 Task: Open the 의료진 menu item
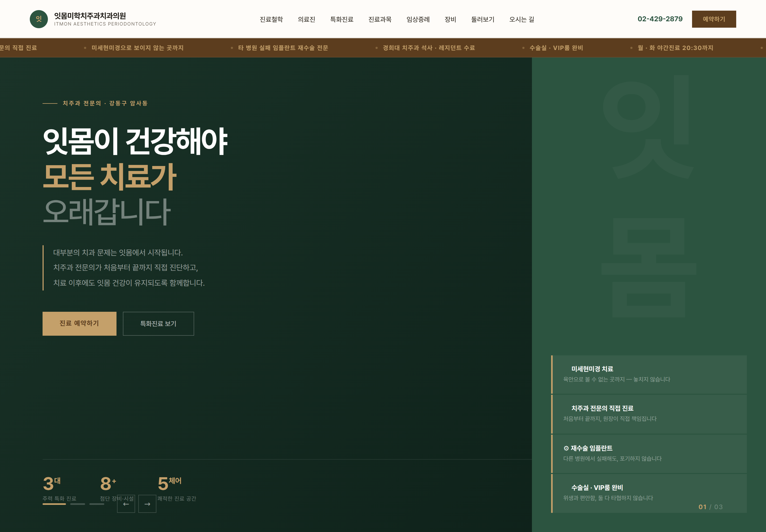(306, 19)
